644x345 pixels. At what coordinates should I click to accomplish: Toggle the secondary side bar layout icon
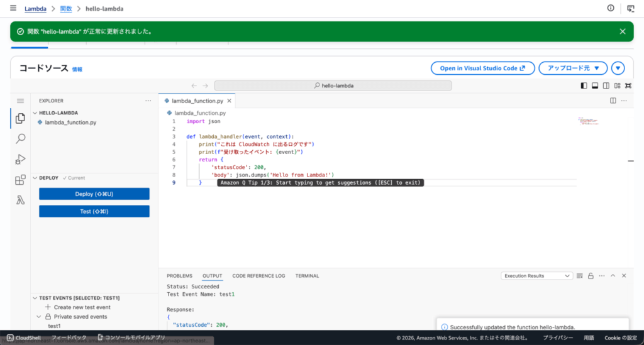pyautogui.click(x=606, y=85)
